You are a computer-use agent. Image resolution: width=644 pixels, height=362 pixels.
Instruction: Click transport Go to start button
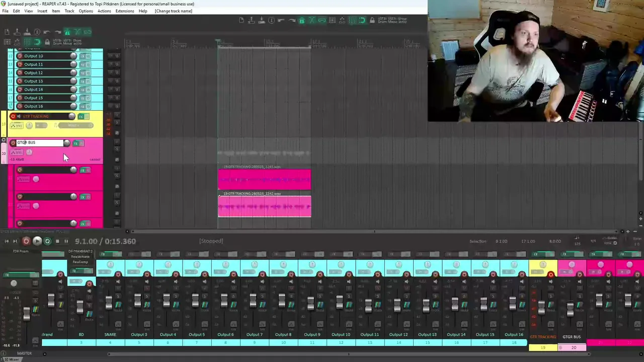click(x=7, y=241)
